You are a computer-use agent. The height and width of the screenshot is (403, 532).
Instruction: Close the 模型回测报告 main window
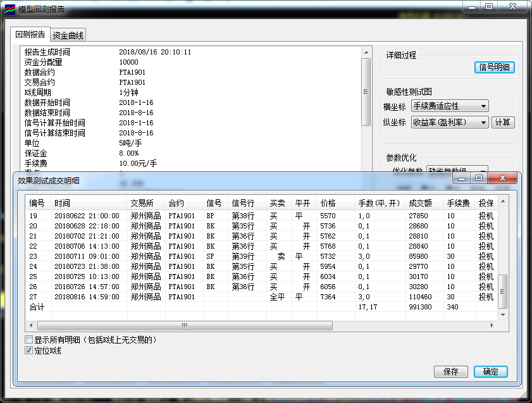coord(511,7)
